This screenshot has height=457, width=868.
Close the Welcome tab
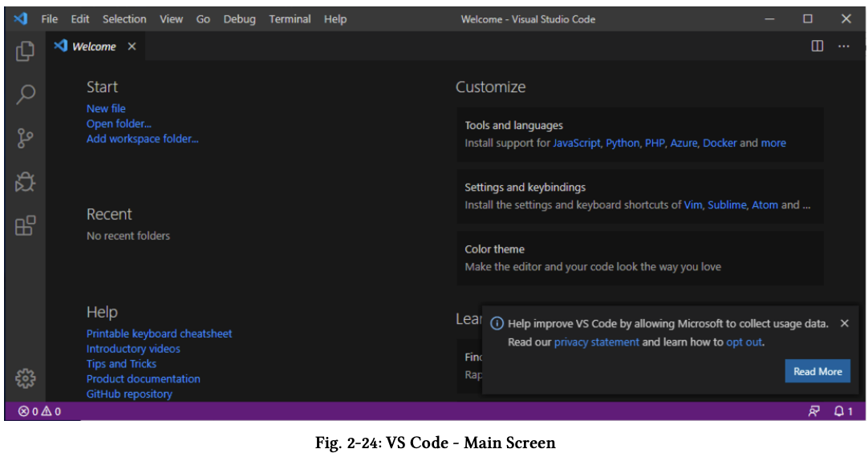coord(132,47)
